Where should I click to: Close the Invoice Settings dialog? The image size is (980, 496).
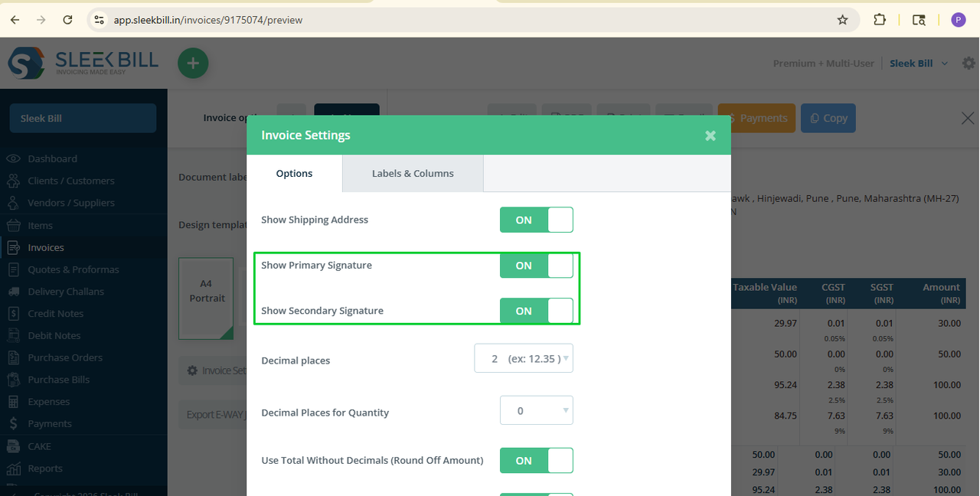tap(710, 135)
